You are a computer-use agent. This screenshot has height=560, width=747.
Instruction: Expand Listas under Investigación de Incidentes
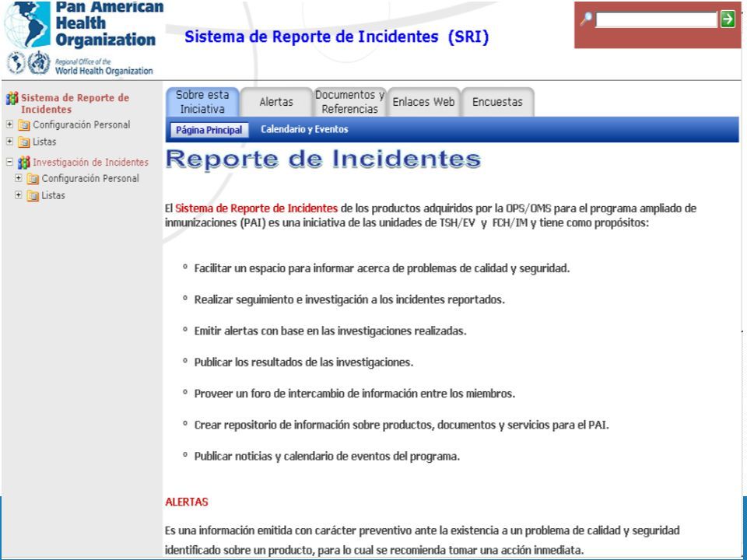19,194
